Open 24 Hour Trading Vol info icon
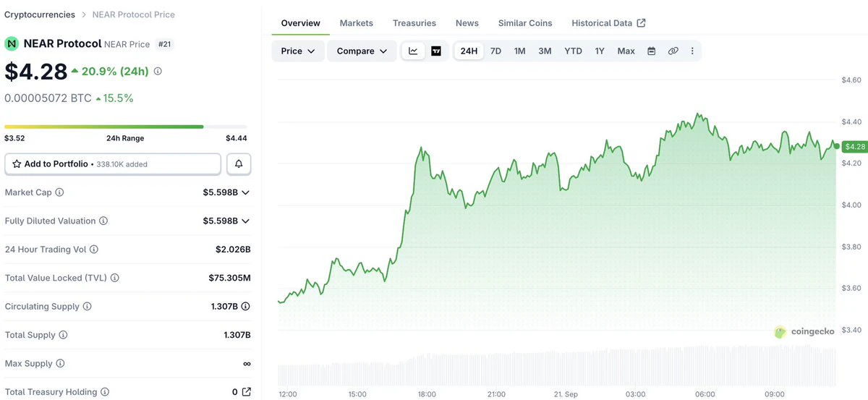868x400 pixels. pos(94,250)
